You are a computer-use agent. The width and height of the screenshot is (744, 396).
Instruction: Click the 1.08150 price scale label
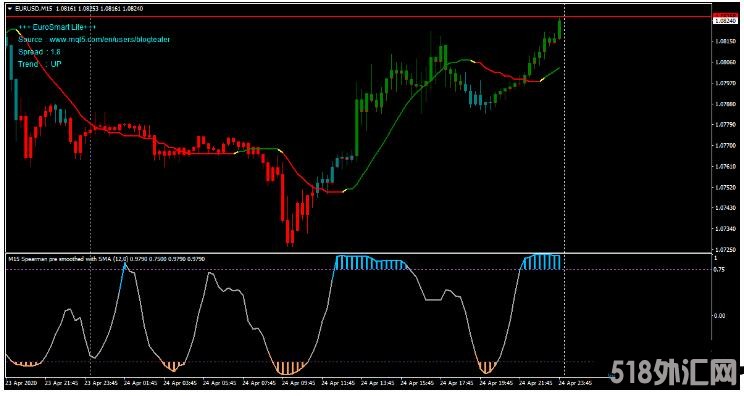725,41
